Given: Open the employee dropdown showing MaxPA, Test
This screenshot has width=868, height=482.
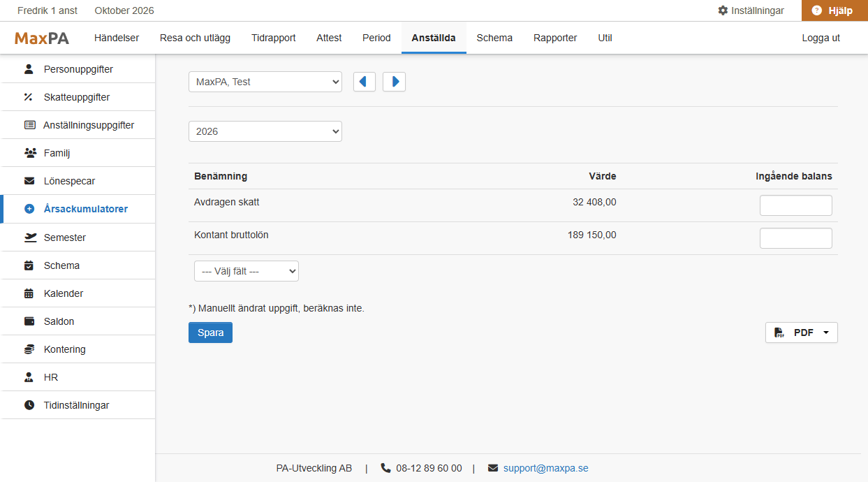Looking at the screenshot, I should click(x=265, y=82).
